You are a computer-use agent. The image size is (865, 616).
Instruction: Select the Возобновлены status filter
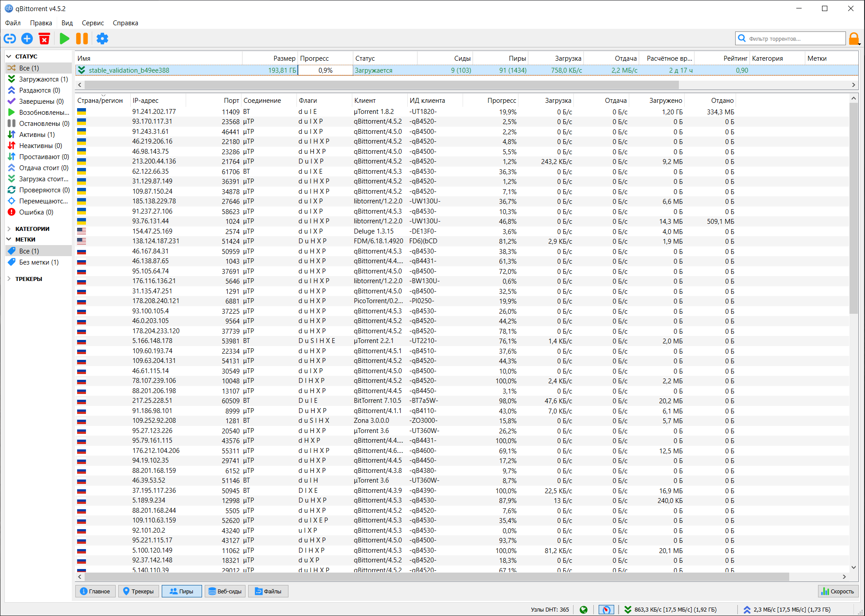[39, 112]
